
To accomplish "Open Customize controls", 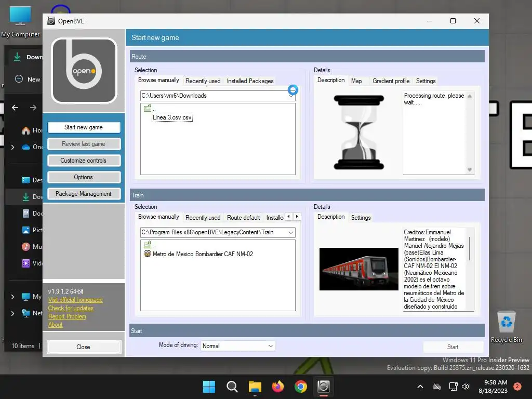I will (84, 161).
